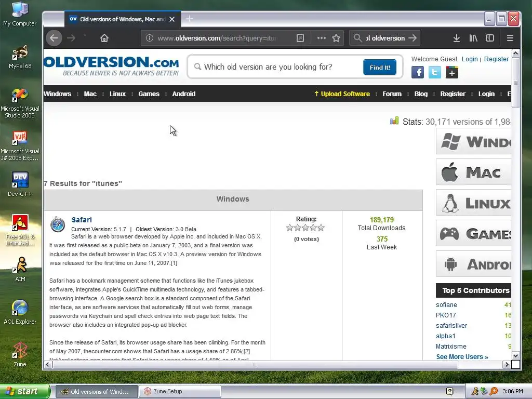Open the hamburger application menu
The width and height of the screenshot is (532, 399).
coord(510,38)
